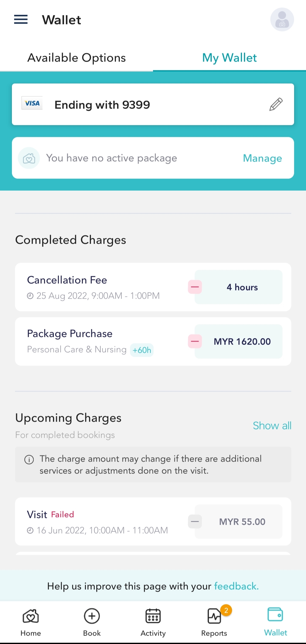Image resolution: width=306 pixels, height=644 pixels.
Task: Tap the package heart icon
Action: point(29,158)
